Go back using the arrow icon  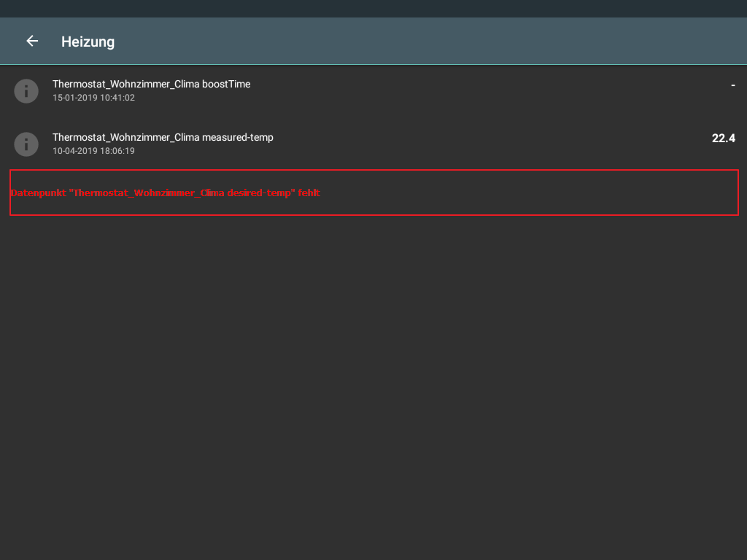[32, 42]
